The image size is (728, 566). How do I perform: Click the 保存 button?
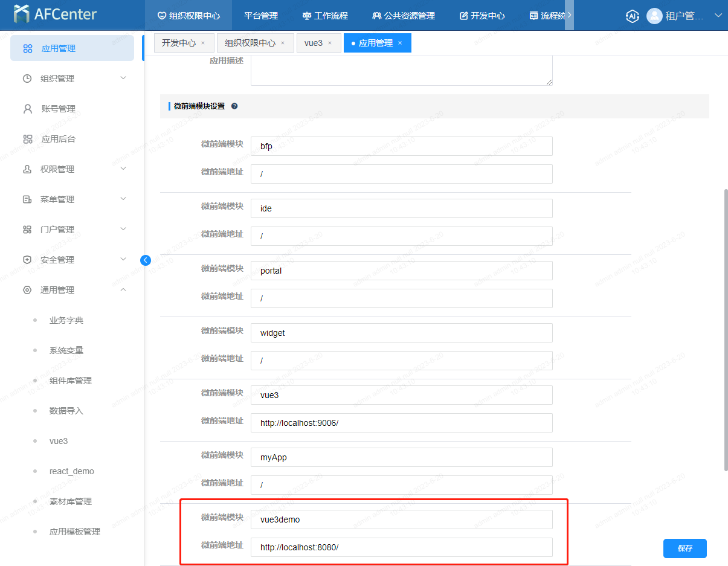pyautogui.click(x=685, y=548)
